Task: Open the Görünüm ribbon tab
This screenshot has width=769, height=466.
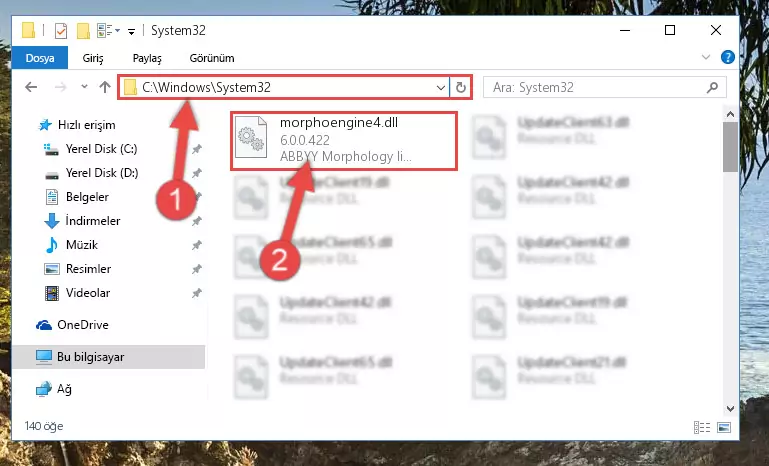Action: click(212, 58)
